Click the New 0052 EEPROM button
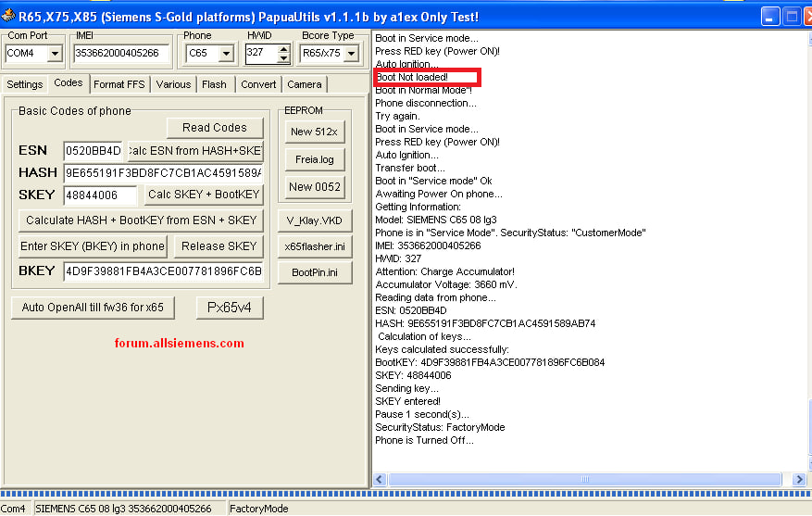812x516 pixels. click(x=315, y=186)
